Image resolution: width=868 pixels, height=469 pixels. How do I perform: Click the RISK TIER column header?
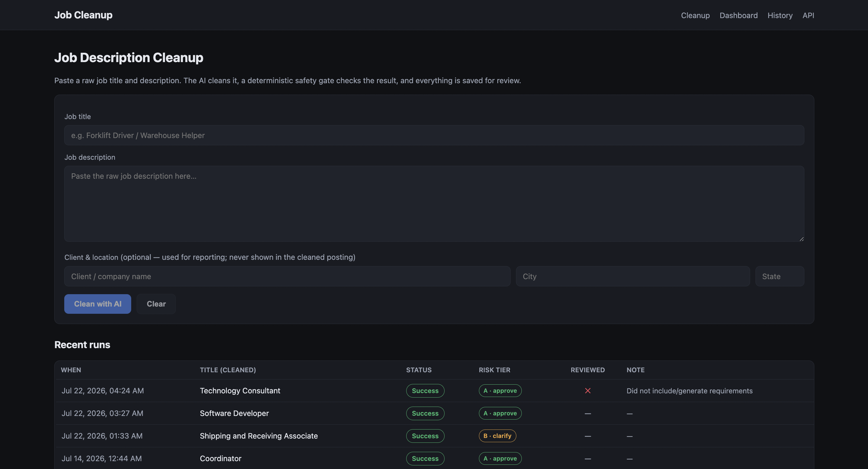coord(494,370)
